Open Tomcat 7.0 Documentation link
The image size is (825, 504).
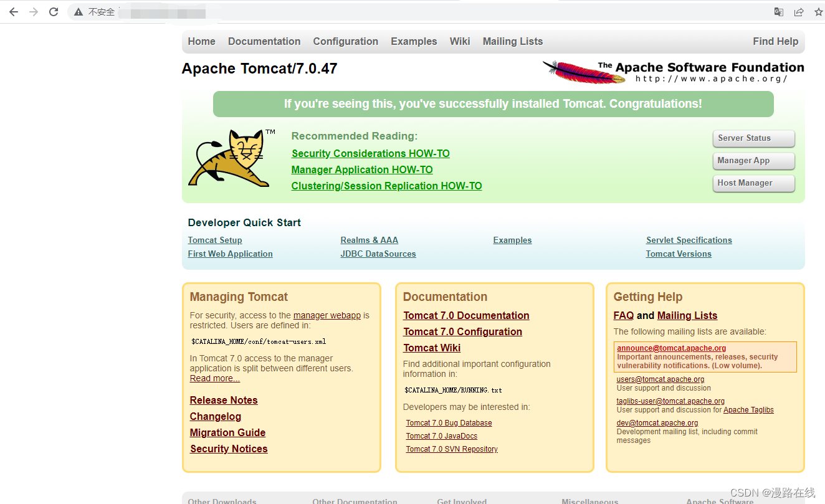(x=467, y=315)
